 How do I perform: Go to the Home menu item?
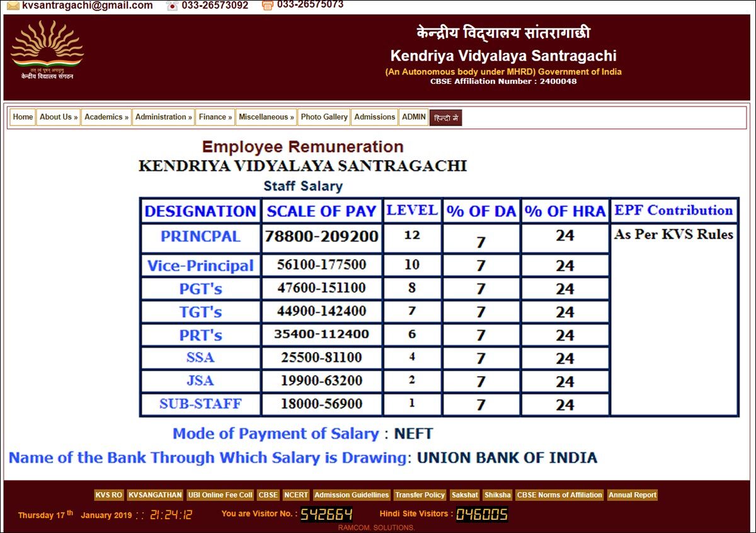22,117
